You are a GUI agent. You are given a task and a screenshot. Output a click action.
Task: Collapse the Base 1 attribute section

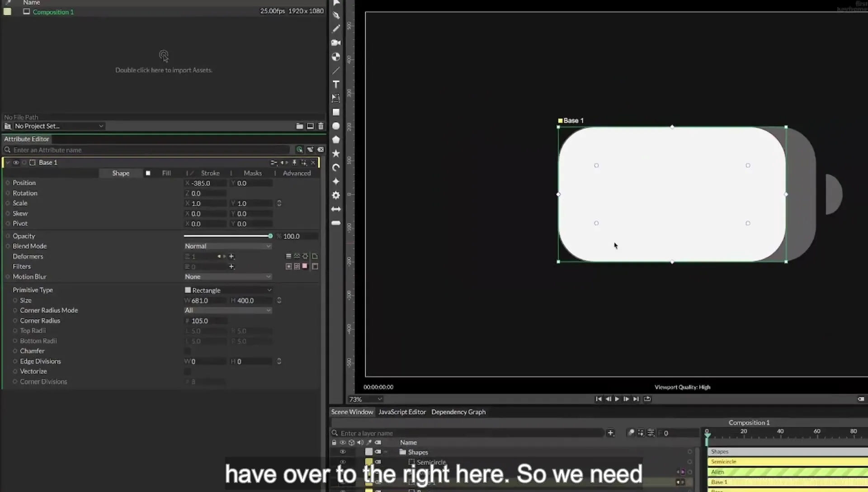pos(8,163)
